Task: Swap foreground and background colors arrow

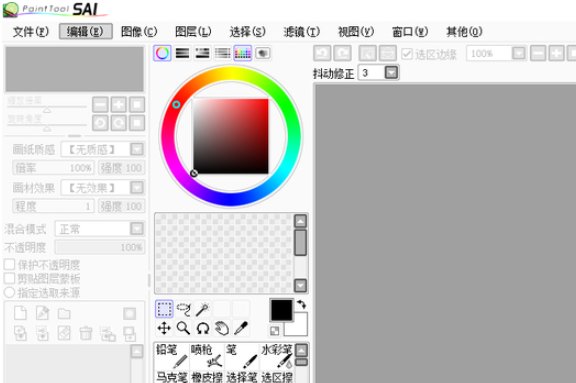Action: [x=302, y=304]
